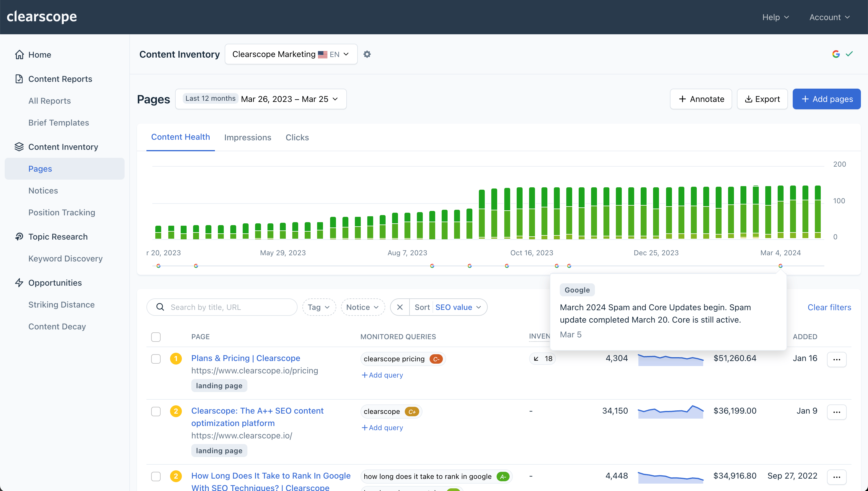Viewport: 868px width, 491px height.
Task: Switch to the Clicks tab
Action: (x=297, y=137)
